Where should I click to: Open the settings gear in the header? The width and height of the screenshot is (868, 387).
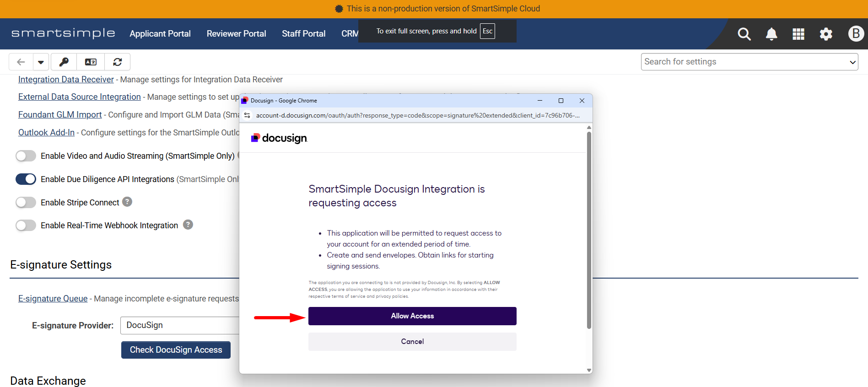(x=826, y=34)
